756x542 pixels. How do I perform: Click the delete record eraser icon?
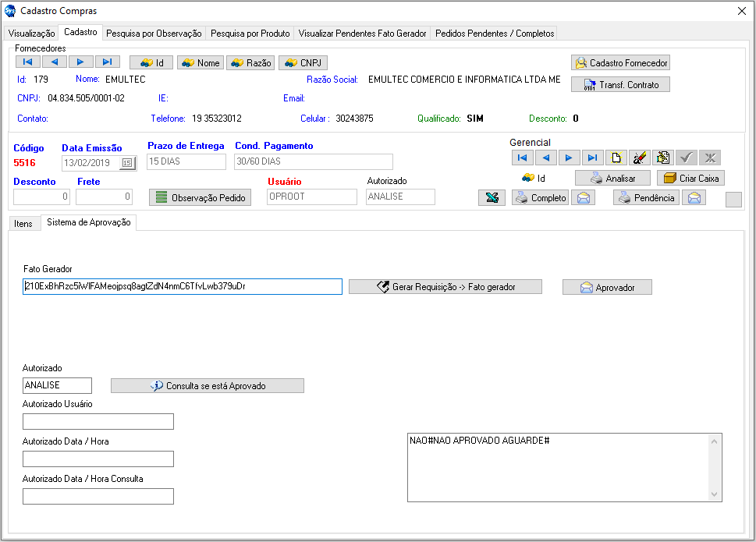click(640, 158)
